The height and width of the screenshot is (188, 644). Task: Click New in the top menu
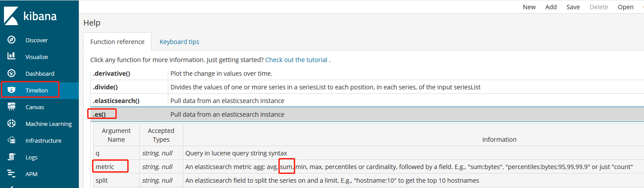click(529, 7)
